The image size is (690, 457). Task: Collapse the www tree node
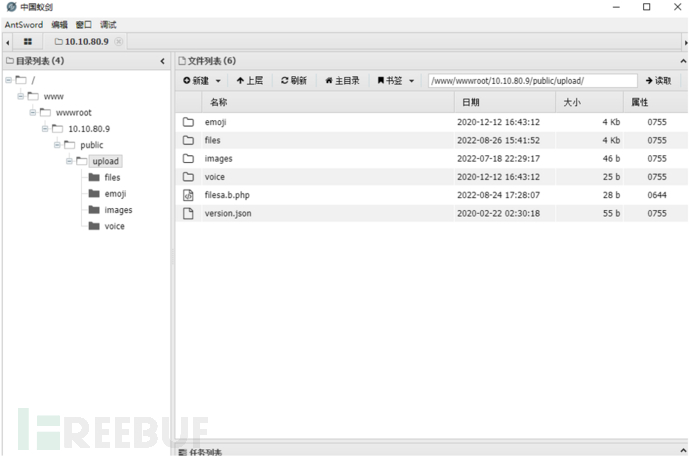(20, 96)
